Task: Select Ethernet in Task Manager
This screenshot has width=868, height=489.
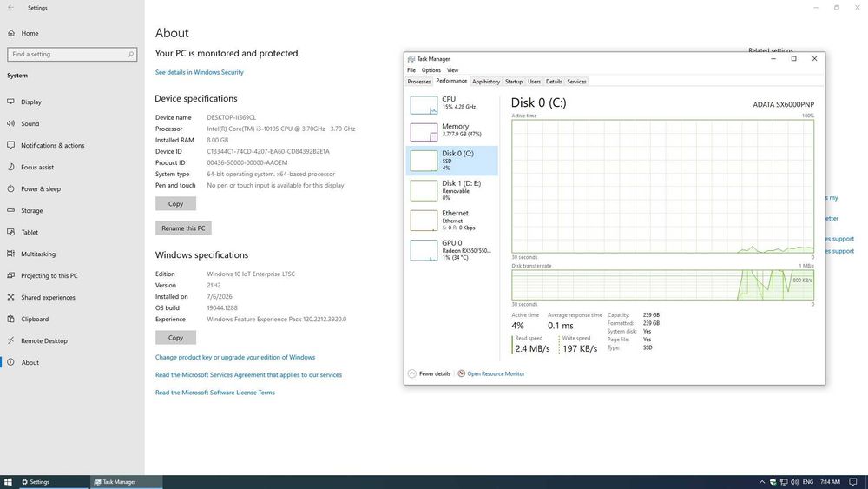Action: pyautogui.click(x=451, y=220)
